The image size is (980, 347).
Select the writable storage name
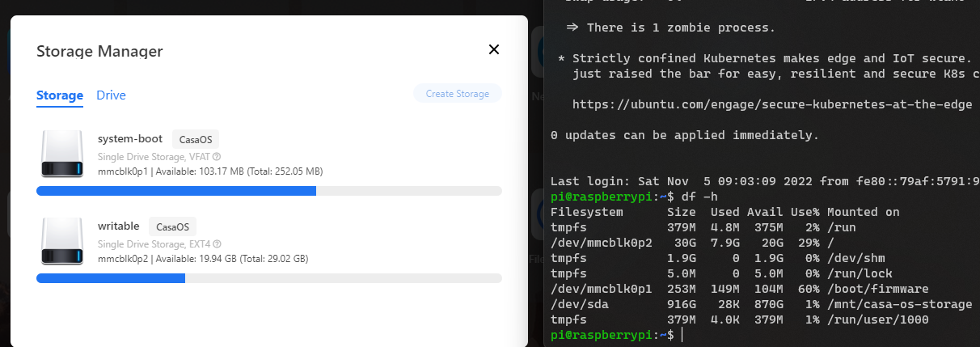tap(119, 226)
